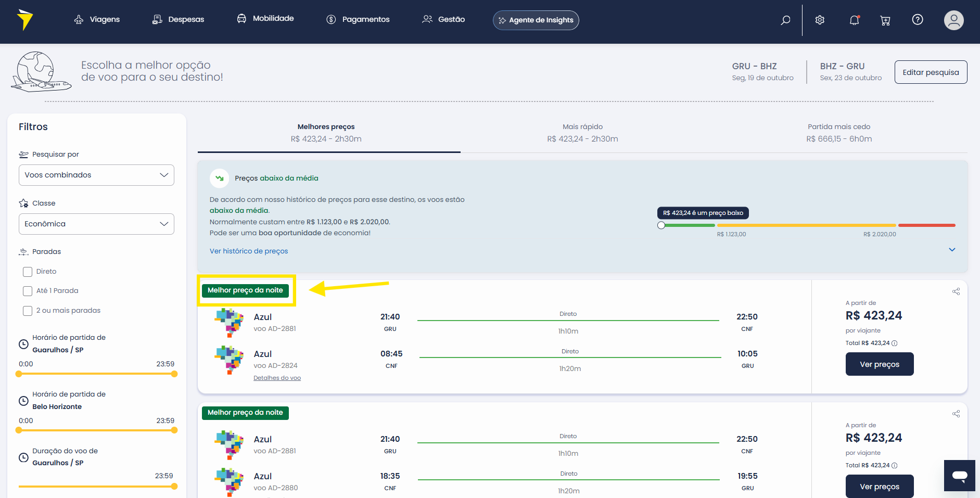The height and width of the screenshot is (498, 980).
Task: Open the user profile avatar
Action: [953, 20]
